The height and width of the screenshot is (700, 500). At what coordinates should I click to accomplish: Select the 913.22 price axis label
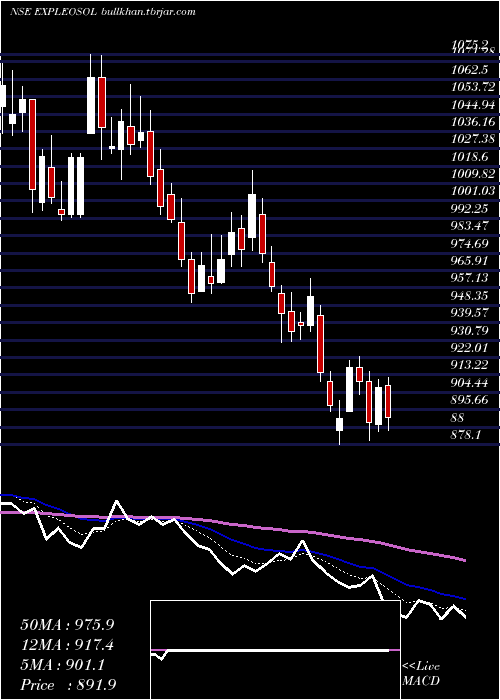click(x=470, y=365)
